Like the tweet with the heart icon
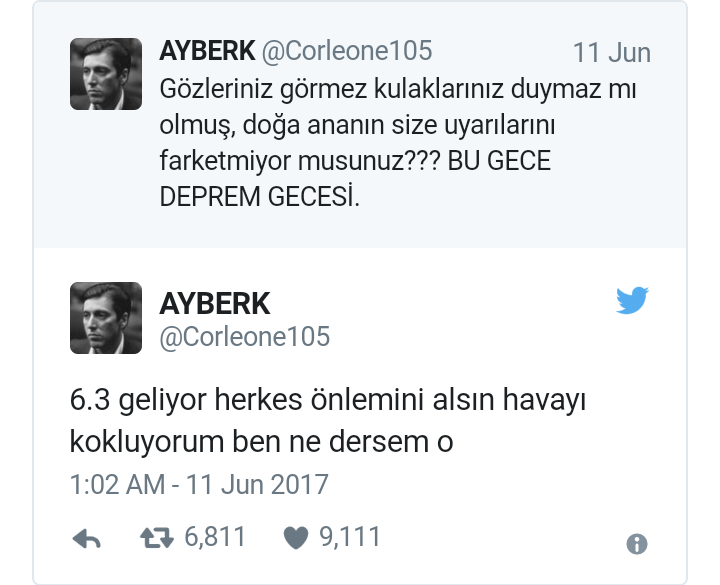Image resolution: width=720 pixels, height=585 pixels. 296,538
